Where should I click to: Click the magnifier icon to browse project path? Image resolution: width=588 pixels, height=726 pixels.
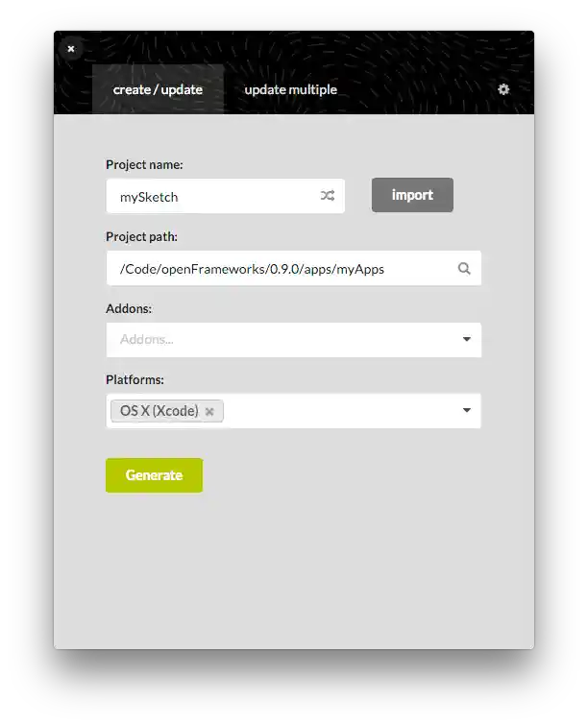[x=464, y=269]
